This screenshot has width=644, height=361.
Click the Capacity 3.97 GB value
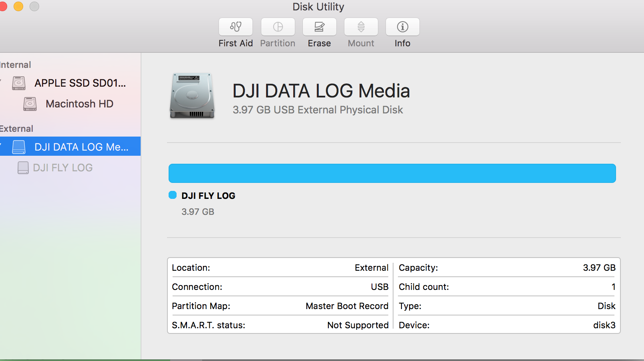pos(599,268)
